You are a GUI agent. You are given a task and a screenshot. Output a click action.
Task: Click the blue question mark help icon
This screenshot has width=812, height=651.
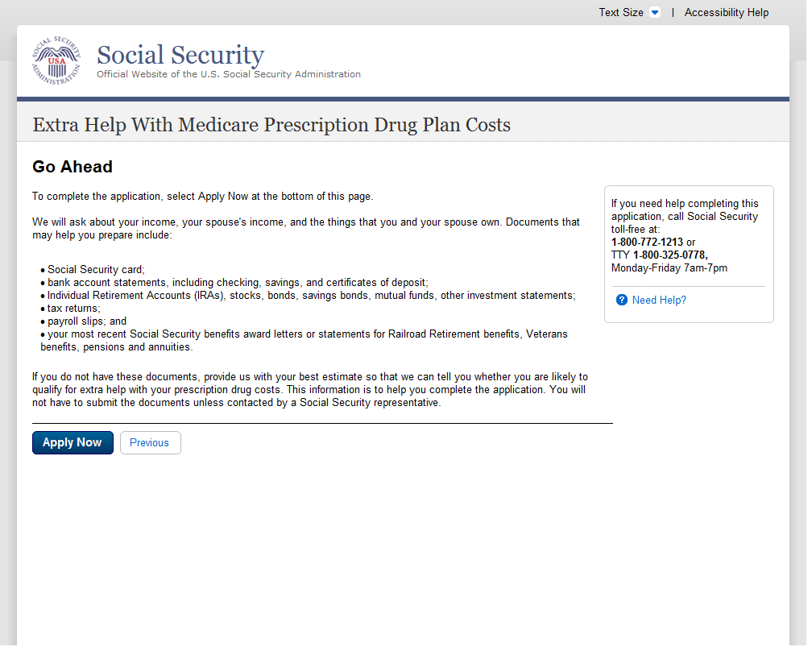click(x=621, y=300)
